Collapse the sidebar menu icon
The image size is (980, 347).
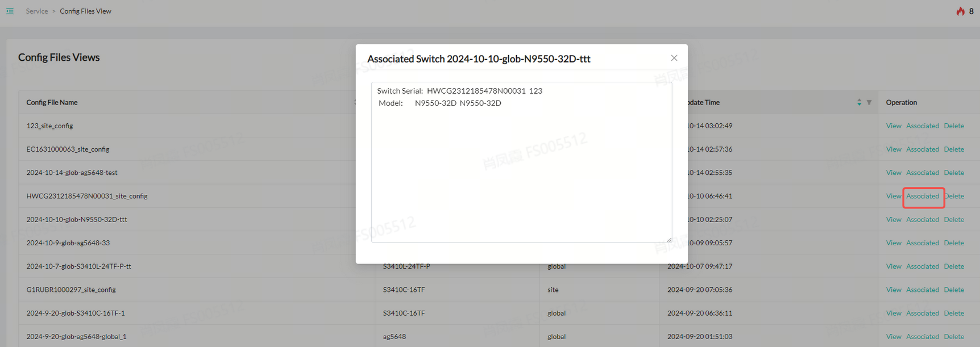point(10,11)
